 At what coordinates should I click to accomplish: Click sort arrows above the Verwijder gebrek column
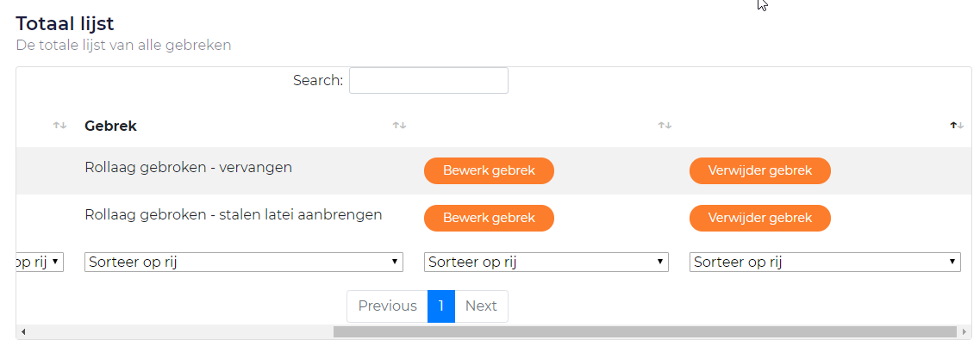click(954, 126)
